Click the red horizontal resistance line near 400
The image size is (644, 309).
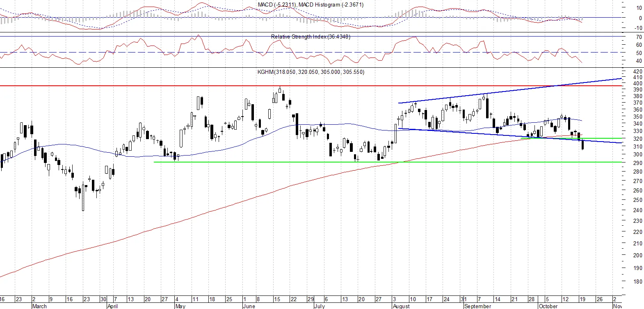[x=312, y=86]
